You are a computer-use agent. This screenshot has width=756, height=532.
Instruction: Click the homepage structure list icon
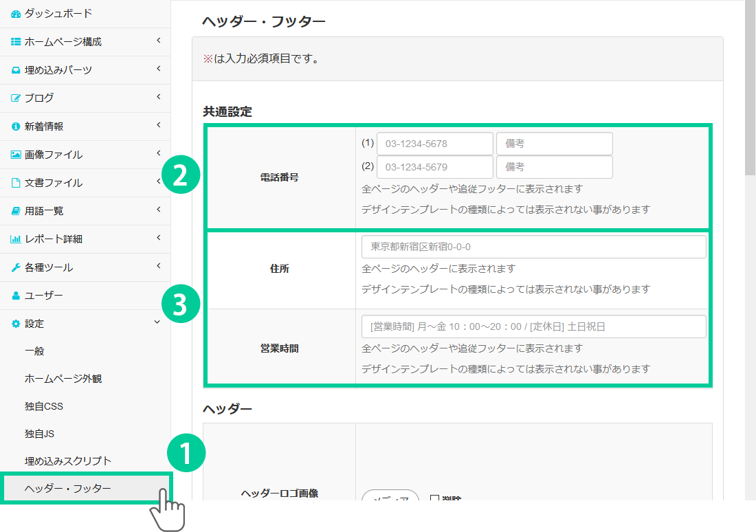[x=16, y=42]
